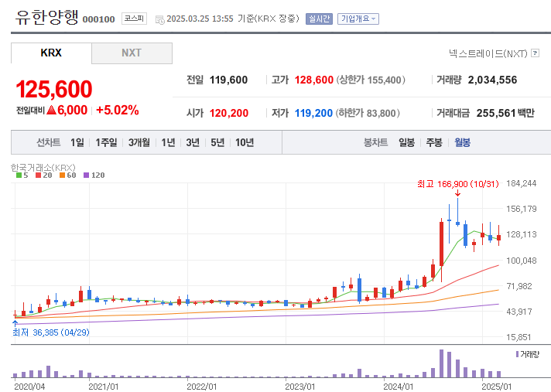This screenshot has width=551, height=392.
Task: Click the 코스피 market label
Action: coord(134,19)
